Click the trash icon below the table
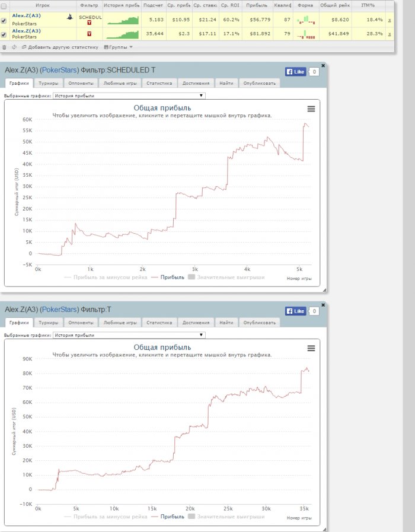415x532 pixels. 4,47
